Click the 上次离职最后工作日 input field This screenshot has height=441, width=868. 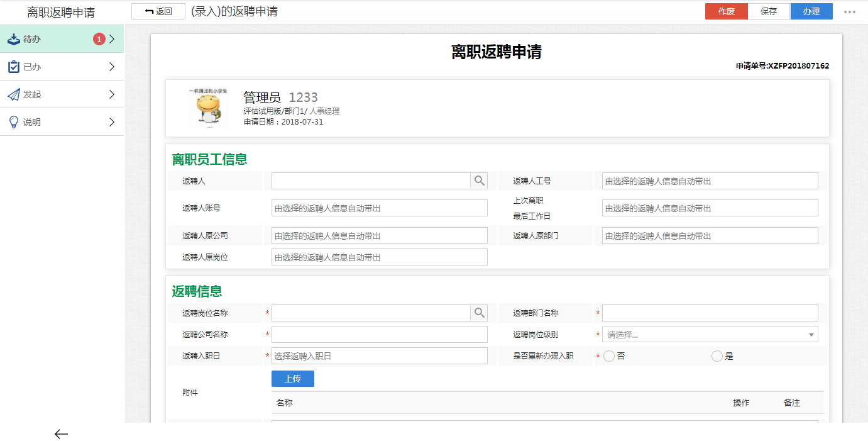[x=710, y=208]
